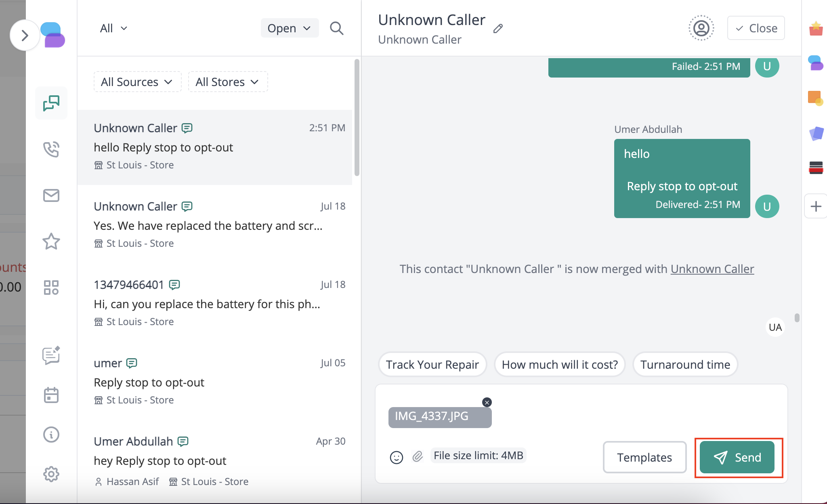The height and width of the screenshot is (504, 827).
Task: Open the conversations inbox sidebar icon
Action: (51, 103)
